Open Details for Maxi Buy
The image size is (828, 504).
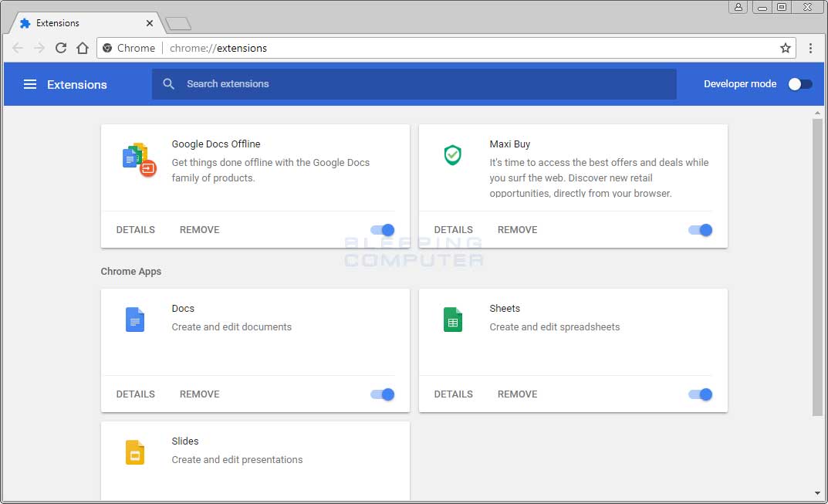pos(454,230)
